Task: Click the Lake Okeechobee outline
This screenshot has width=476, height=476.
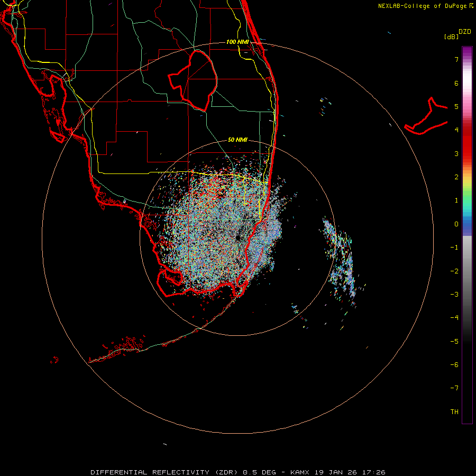Action: tap(193, 80)
